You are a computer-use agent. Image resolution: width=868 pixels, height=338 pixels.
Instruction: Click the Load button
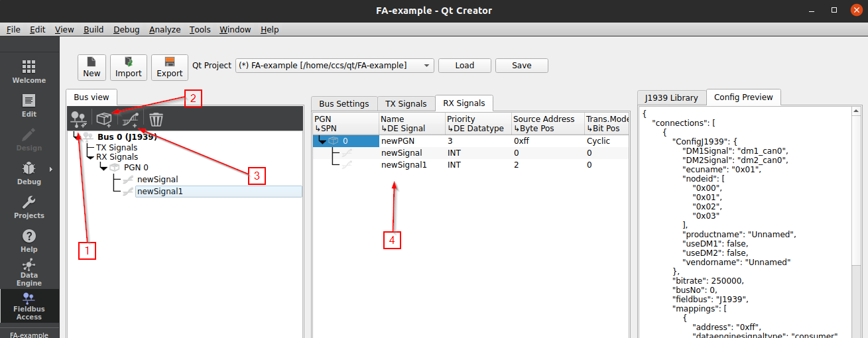[x=464, y=66]
